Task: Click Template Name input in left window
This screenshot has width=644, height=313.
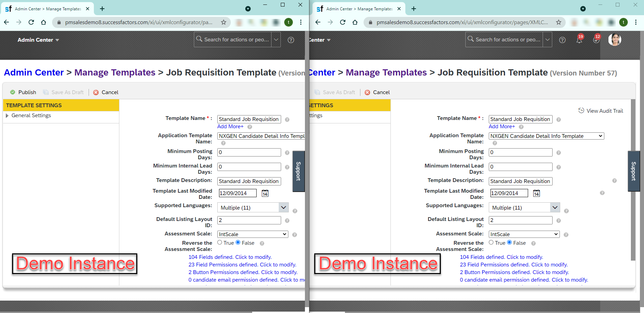Action: [x=249, y=119]
